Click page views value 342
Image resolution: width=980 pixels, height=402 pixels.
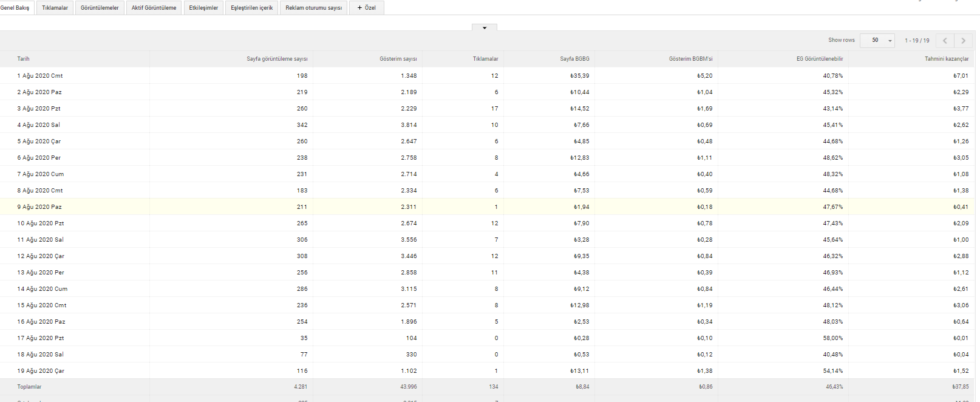coord(302,125)
